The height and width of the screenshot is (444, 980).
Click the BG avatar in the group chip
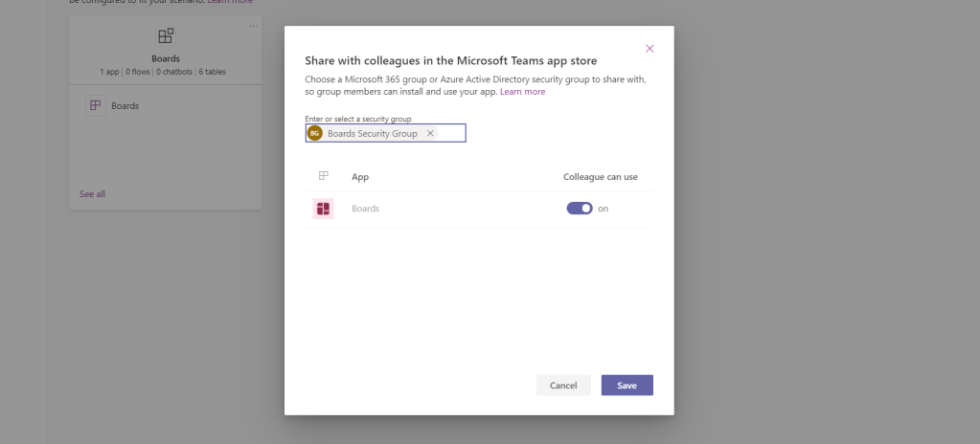(315, 134)
